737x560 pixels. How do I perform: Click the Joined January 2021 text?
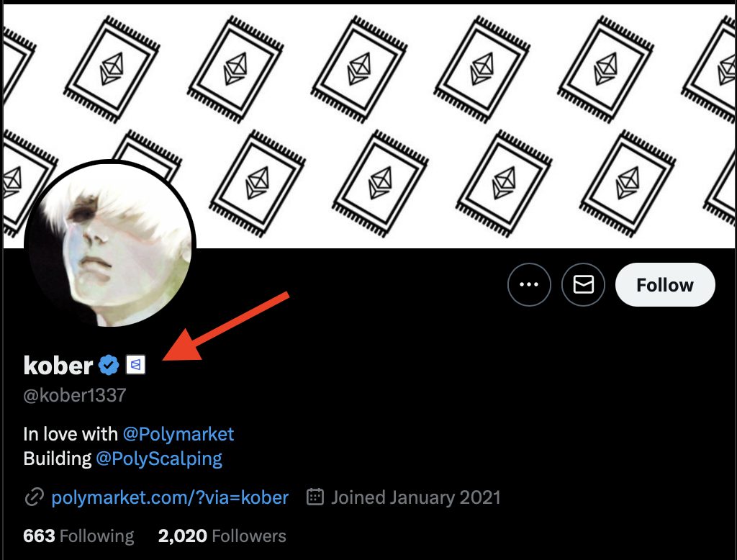click(x=415, y=497)
